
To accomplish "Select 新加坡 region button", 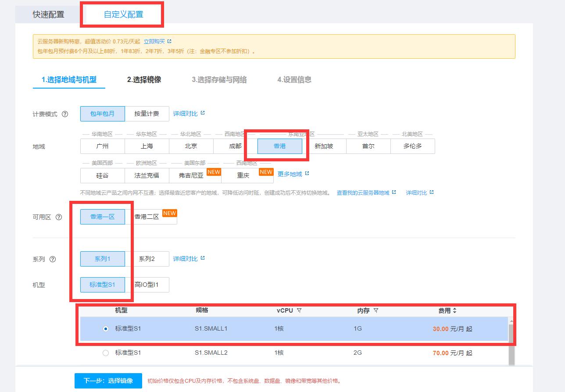I will click(x=324, y=146).
